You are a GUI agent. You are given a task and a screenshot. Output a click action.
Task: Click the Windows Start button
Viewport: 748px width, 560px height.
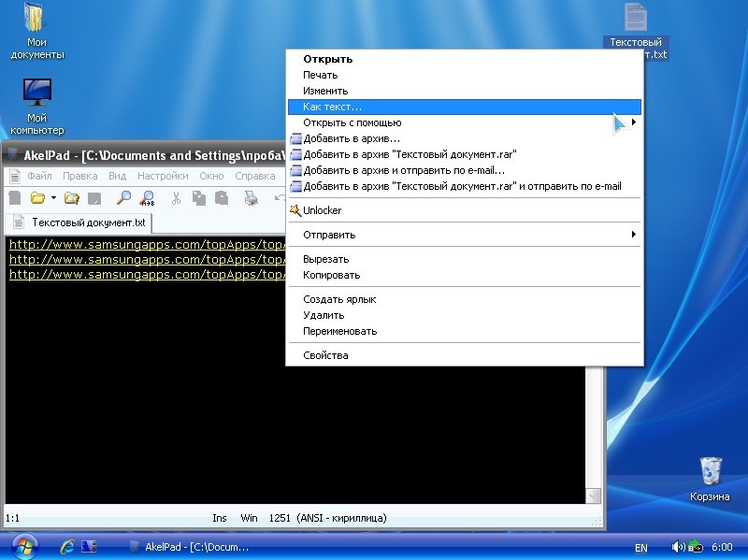[23, 545]
